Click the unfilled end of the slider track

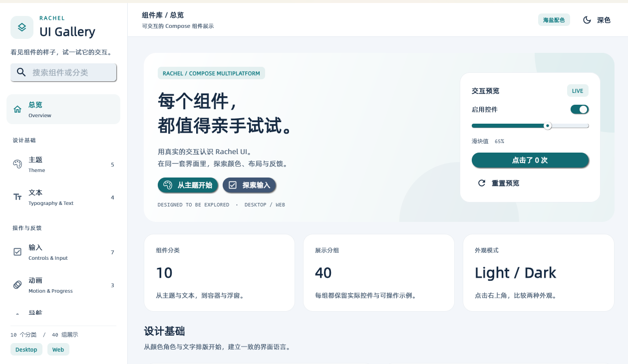570,126
